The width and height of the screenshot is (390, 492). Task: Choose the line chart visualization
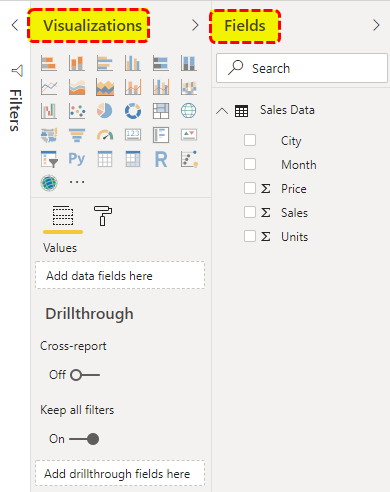click(x=49, y=87)
